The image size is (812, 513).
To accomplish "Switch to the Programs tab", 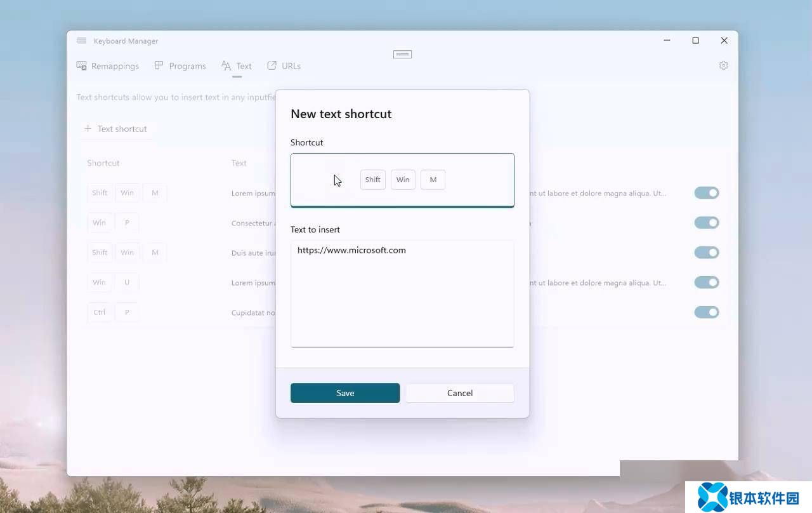I will click(187, 66).
